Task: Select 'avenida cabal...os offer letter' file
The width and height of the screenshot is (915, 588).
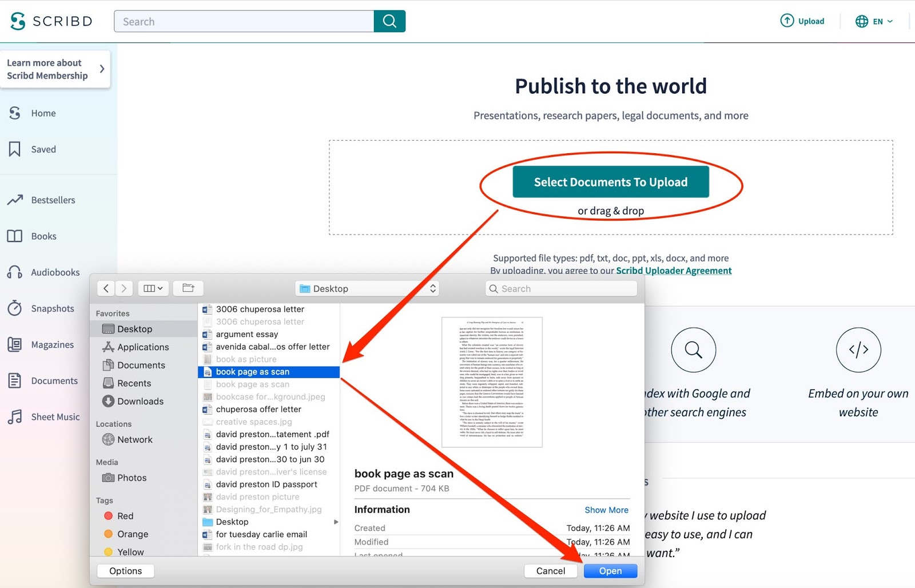Action: pos(269,347)
